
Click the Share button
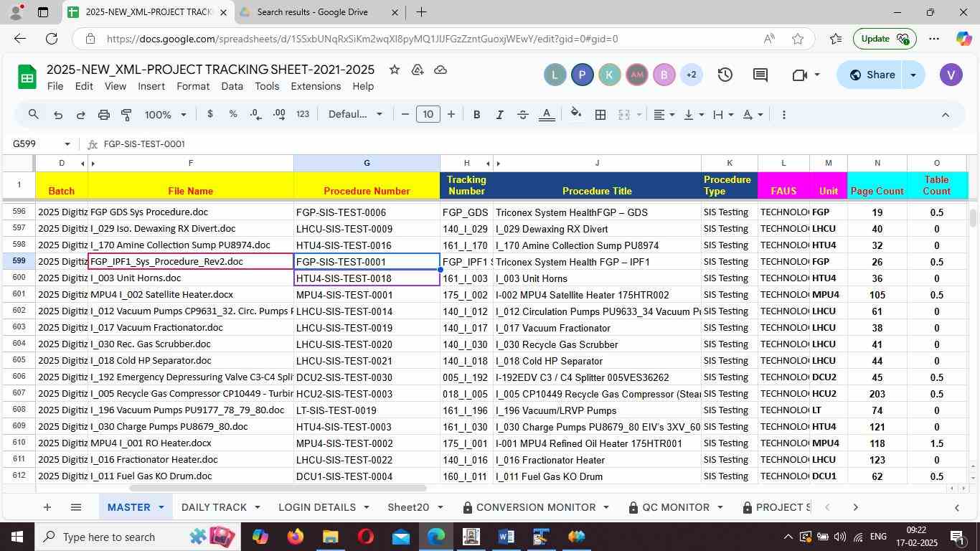click(871, 75)
